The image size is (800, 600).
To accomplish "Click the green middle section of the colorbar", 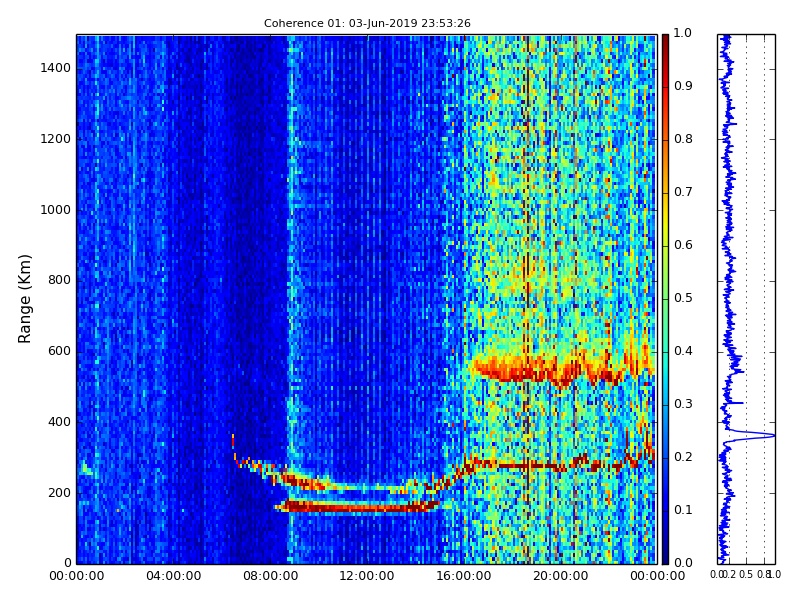I will (665, 299).
